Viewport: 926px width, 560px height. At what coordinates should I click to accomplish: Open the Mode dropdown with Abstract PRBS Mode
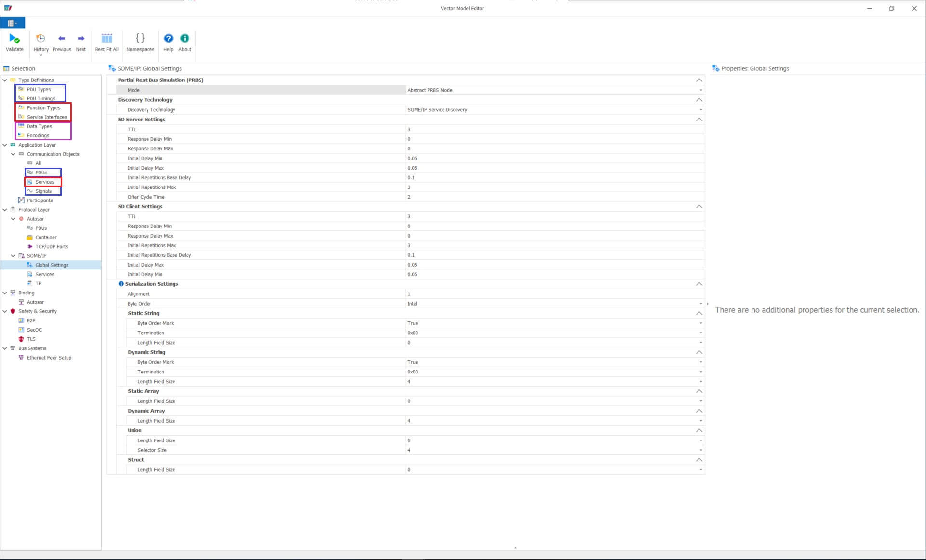tap(700, 90)
